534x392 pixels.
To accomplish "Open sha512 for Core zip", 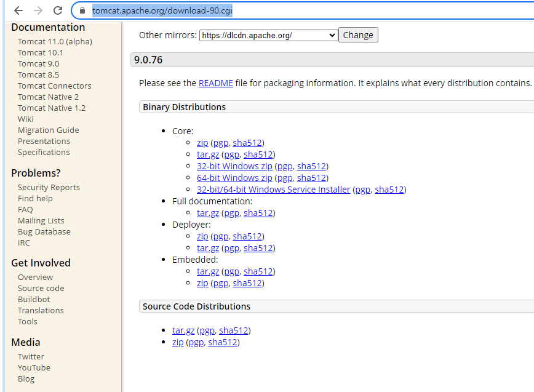I will pos(247,143).
